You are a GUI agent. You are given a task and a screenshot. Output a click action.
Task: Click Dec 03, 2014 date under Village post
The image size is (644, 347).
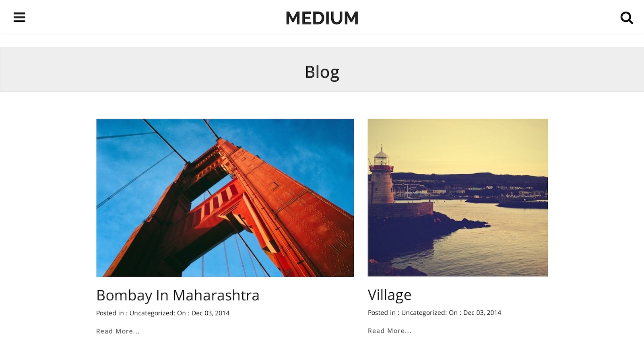point(482,313)
